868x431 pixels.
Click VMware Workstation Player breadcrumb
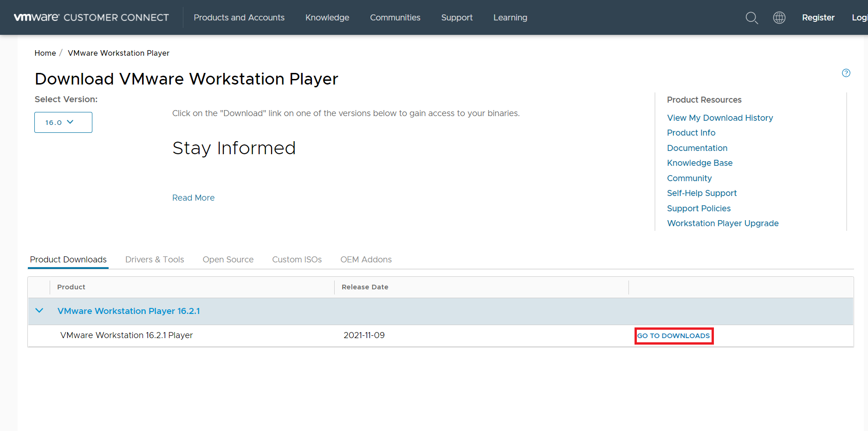coord(118,53)
